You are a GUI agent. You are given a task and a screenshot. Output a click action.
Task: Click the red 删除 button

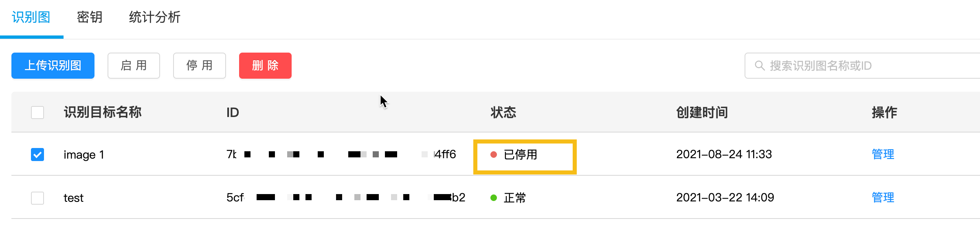(x=265, y=66)
